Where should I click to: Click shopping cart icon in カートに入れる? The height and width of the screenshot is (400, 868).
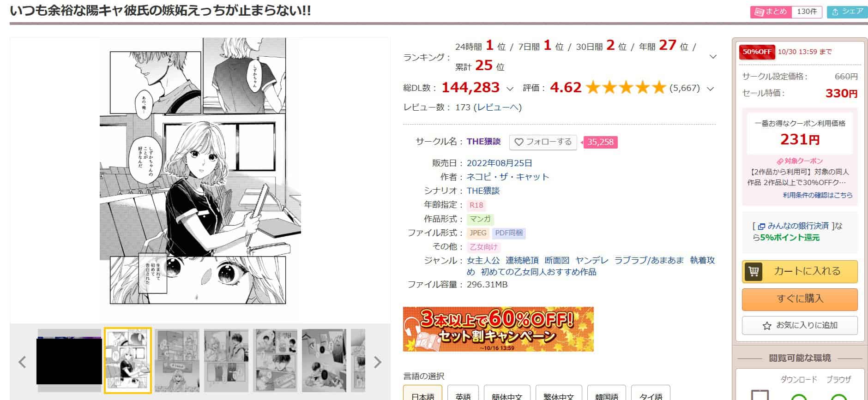point(753,271)
